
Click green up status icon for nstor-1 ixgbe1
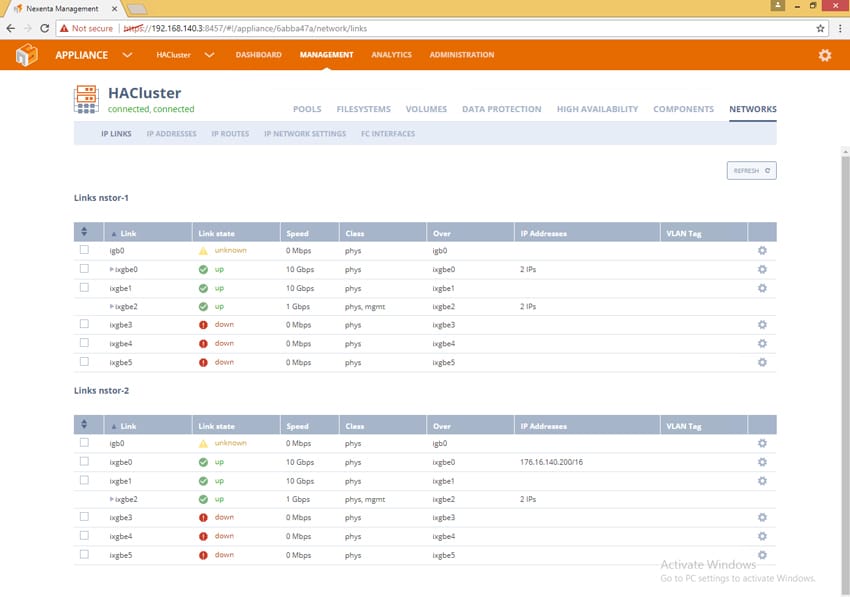[x=203, y=288]
